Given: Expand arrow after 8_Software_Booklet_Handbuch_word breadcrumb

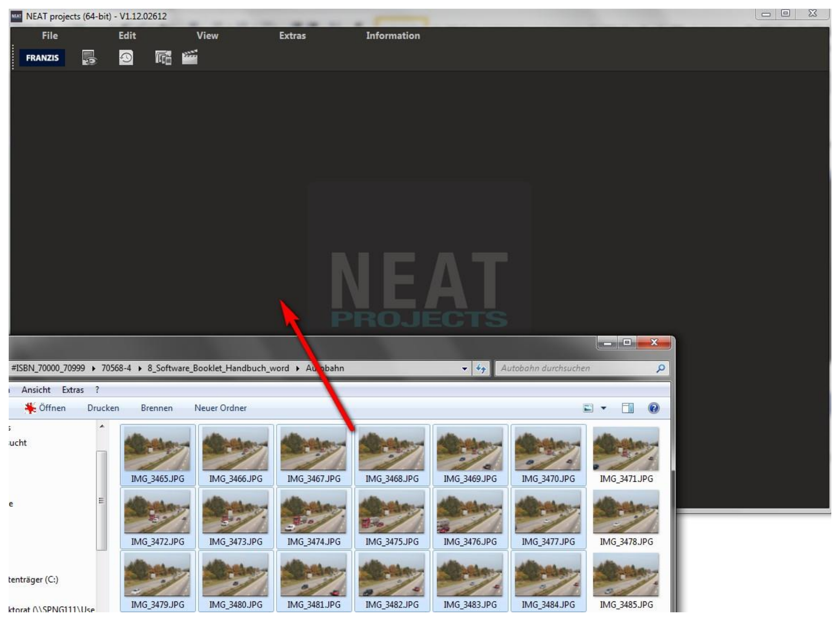Looking at the screenshot, I should [x=298, y=369].
